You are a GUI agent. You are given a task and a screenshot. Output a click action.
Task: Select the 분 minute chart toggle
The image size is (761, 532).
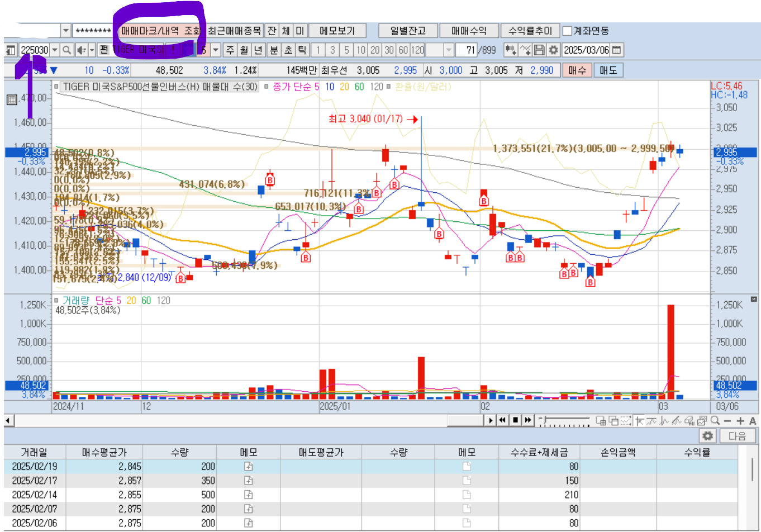click(274, 50)
